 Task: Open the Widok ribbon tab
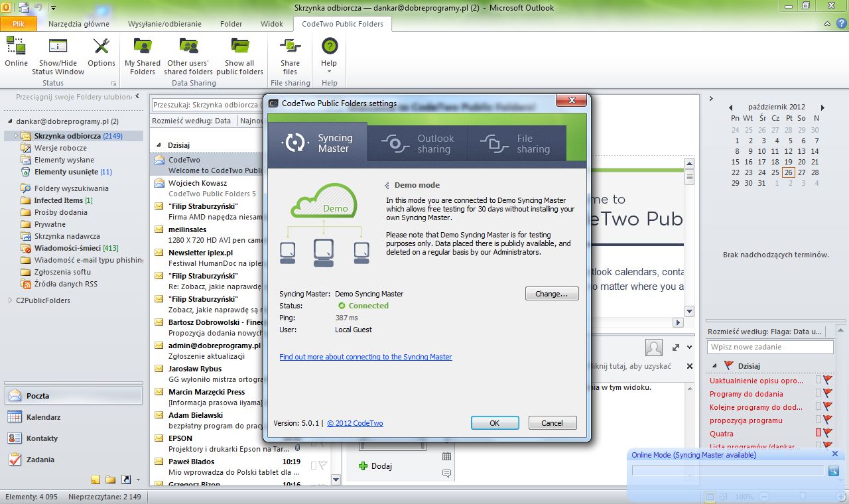tap(272, 24)
